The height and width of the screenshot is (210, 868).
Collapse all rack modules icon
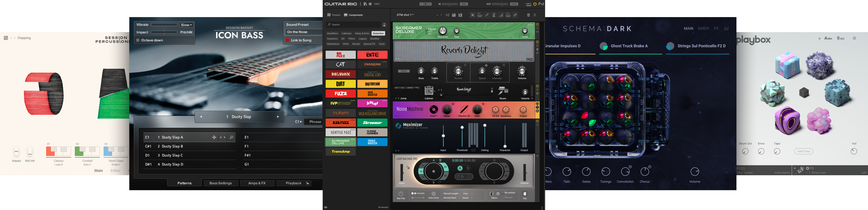point(535,15)
